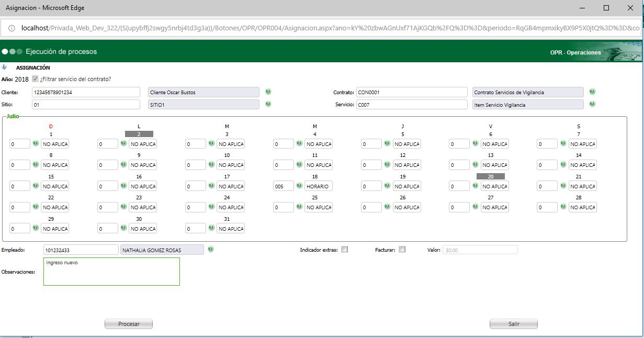Viewport: 644px width, 338px height.
Task: Click the Observaciones text area
Action: coord(111,272)
